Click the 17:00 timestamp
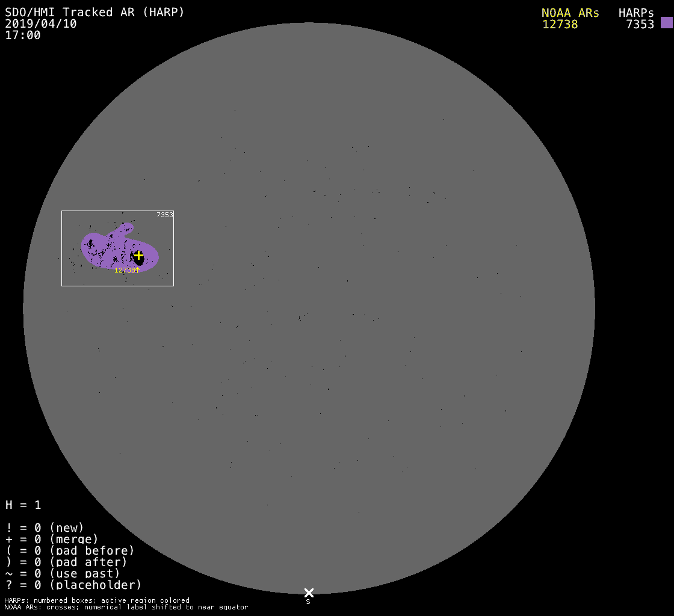 pos(23,35)
